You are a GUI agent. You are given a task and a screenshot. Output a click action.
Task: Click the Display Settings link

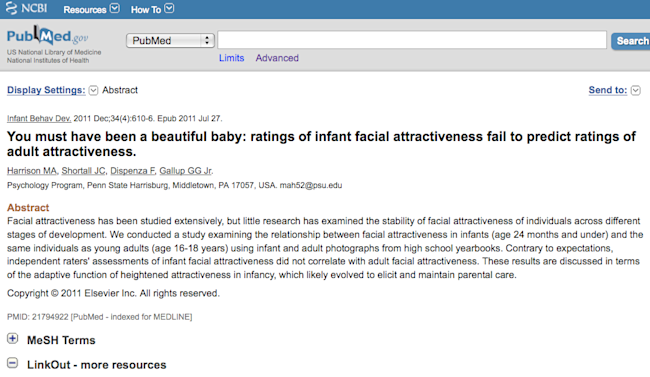click(46, 90)
